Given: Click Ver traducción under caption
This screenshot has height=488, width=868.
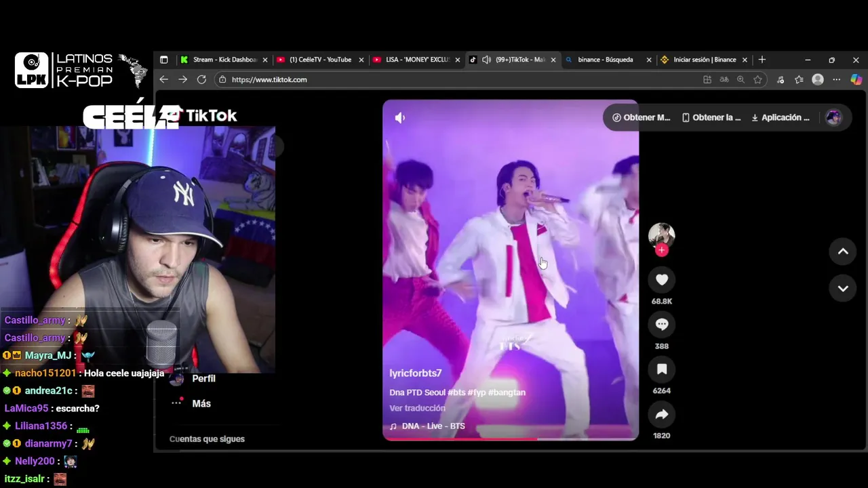Looking at the screenshot, I should (x=417, y=408).
